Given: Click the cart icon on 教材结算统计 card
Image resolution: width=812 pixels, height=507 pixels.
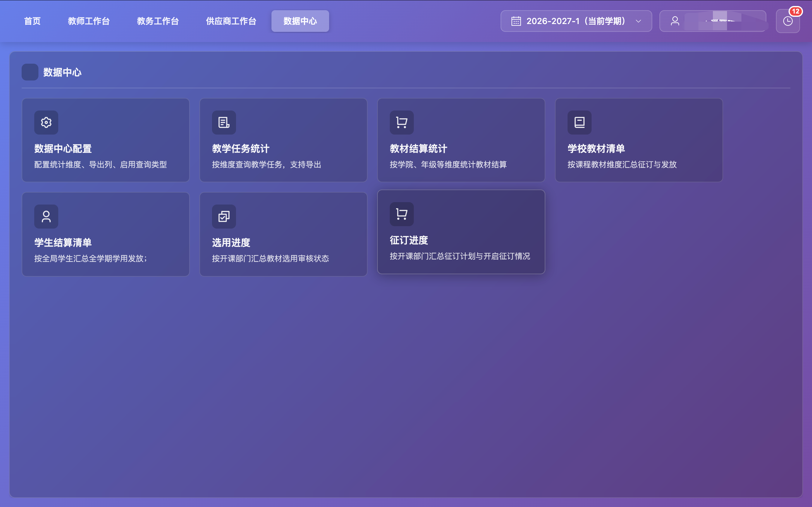Looking at the screenshot, I should [401, 122].
